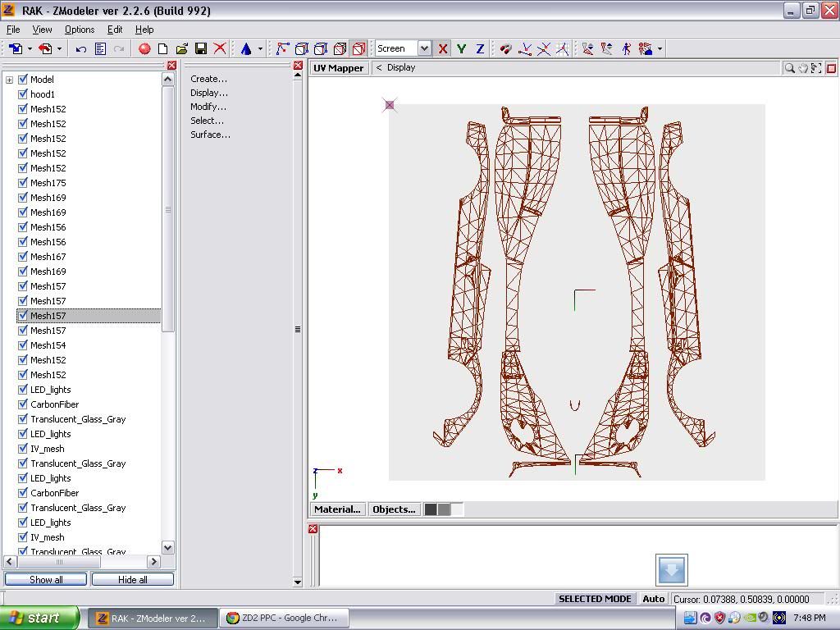Click the red sphere icon in toolbar
This screenshot has height=630, width=840.
pyautogui.click(x=144, y=49)
